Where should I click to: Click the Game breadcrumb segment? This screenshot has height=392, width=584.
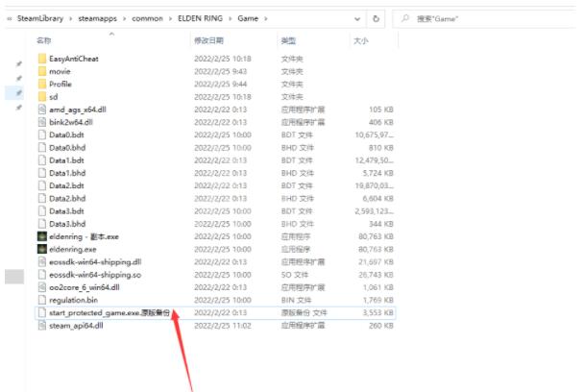point(248,18)
